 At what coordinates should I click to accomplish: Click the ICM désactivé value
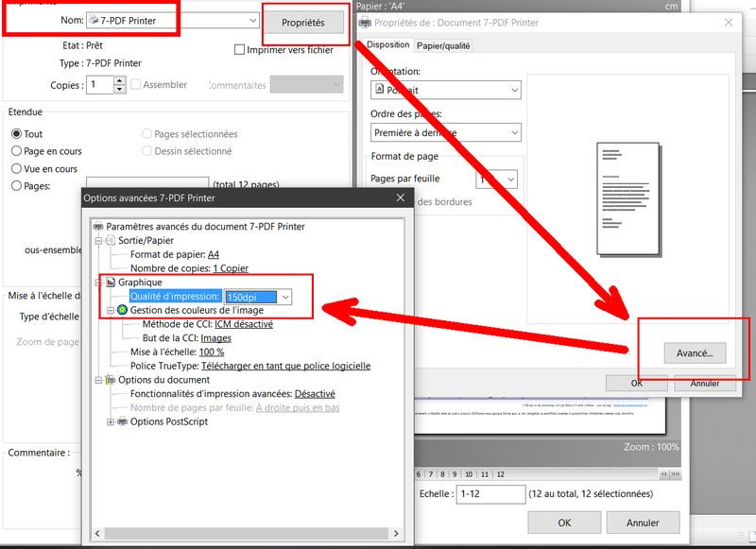(x=244, y=324)
